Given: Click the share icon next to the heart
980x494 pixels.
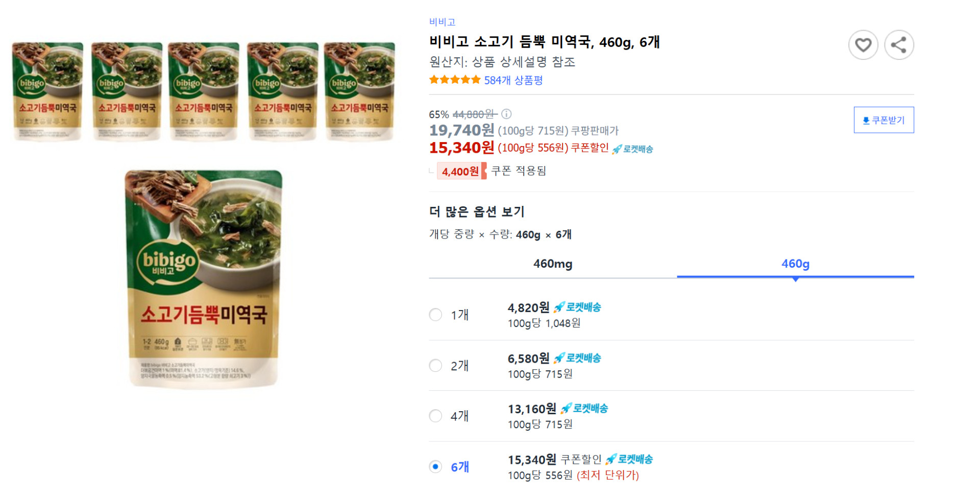Looking at the screenshot, I should pos(899,45).
